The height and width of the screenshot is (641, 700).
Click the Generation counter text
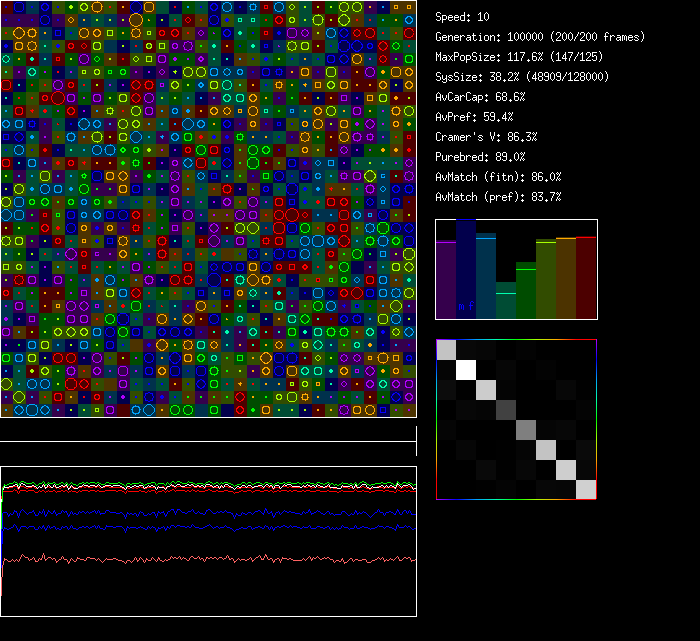point(540,37)
